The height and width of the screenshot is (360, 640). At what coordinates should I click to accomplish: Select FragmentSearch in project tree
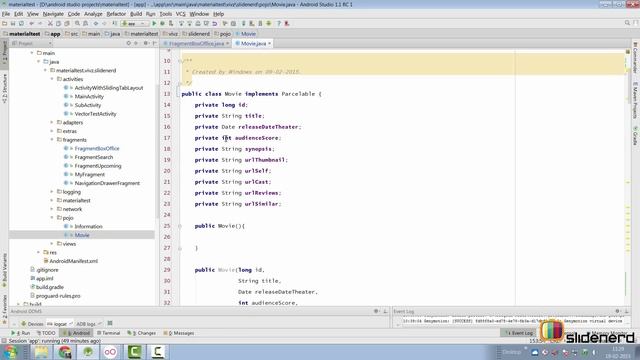pos(94,157)
